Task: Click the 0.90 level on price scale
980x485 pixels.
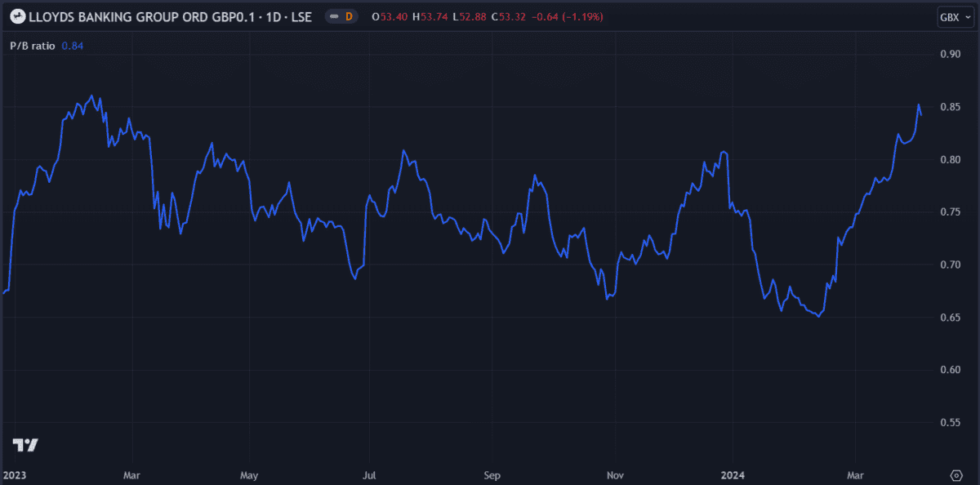Action: coord(949,54)
